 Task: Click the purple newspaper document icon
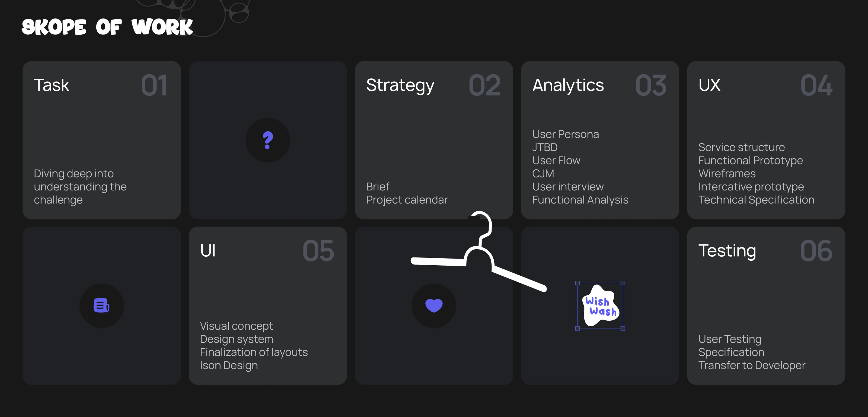tap(101, 305)
